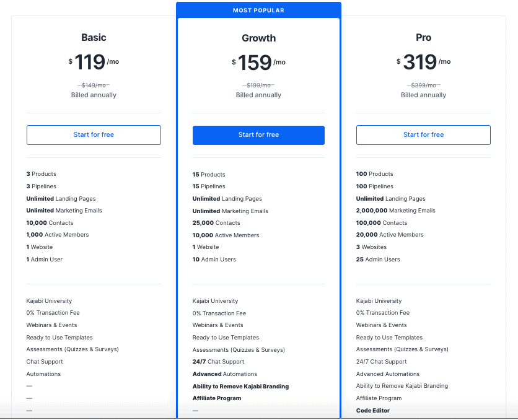Click 'Assessments (Quizzes & Surveys)' in Pro plan
Screen dimensions: 518x420
tap(402, 349)
